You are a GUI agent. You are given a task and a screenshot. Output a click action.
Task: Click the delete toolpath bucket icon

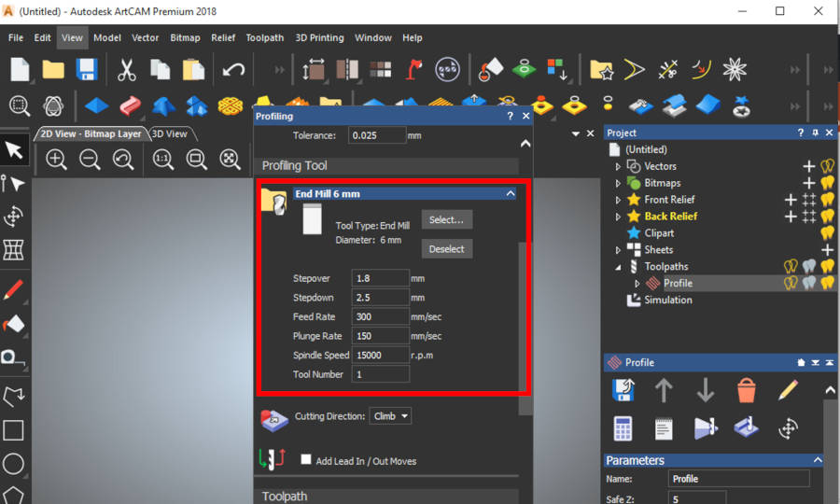pyautogui.click(x=747, y=390)
